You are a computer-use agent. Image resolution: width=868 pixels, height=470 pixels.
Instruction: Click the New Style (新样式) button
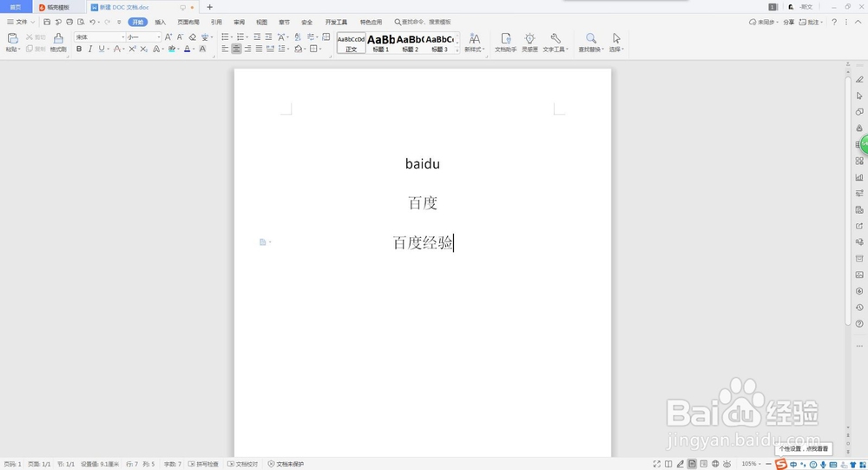coord(475,42)
